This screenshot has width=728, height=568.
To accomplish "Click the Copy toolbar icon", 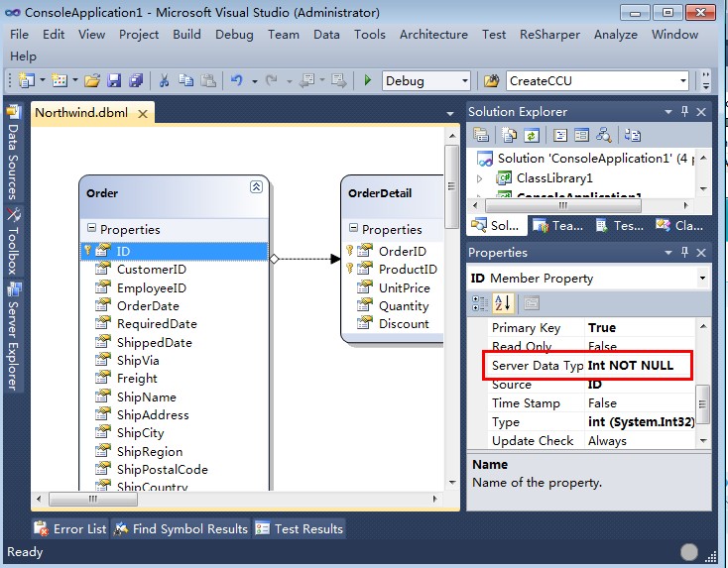I will [x=186, y=80].
